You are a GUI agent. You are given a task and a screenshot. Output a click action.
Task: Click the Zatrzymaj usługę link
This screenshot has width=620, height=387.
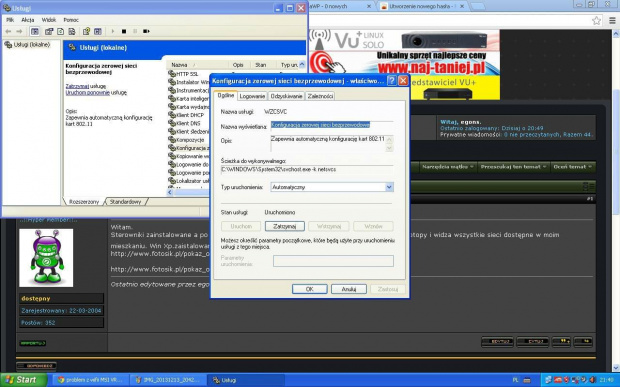[x=77, y=86]
